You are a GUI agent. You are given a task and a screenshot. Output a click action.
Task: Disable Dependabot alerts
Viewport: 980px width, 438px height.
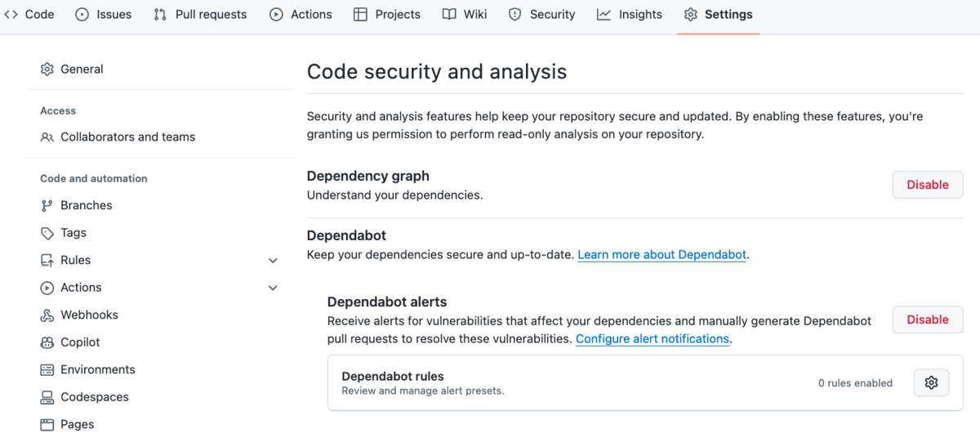click(x=928, y=320)
